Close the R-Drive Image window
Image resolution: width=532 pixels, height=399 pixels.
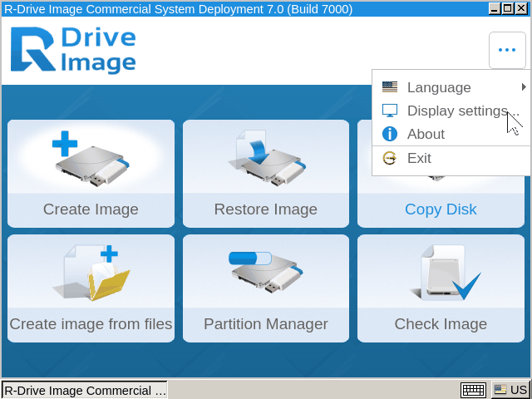[x=521, y=8]
